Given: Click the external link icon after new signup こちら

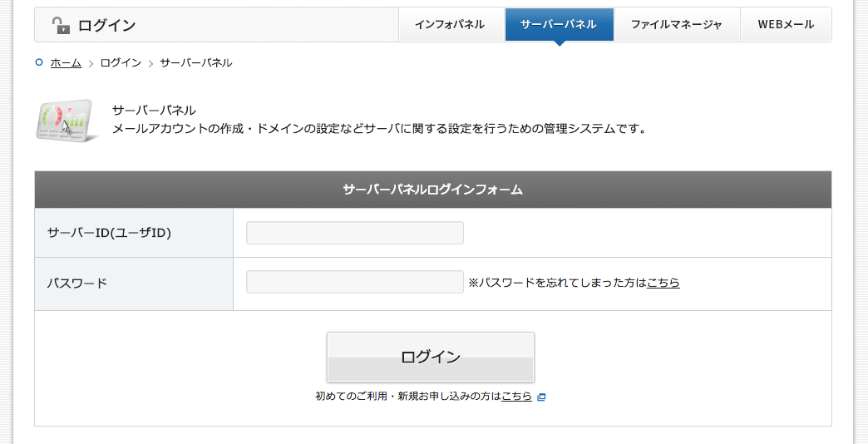Looking at the screenshot, I should (541, 397).
